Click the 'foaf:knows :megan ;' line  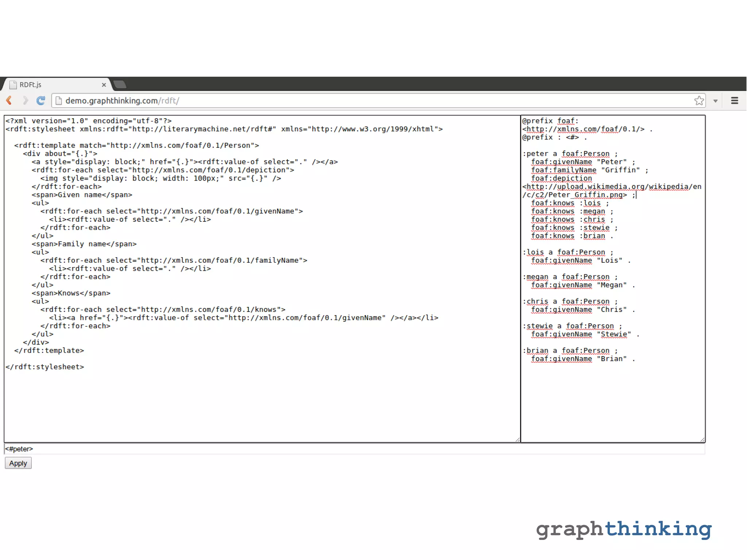coord(572,211)
